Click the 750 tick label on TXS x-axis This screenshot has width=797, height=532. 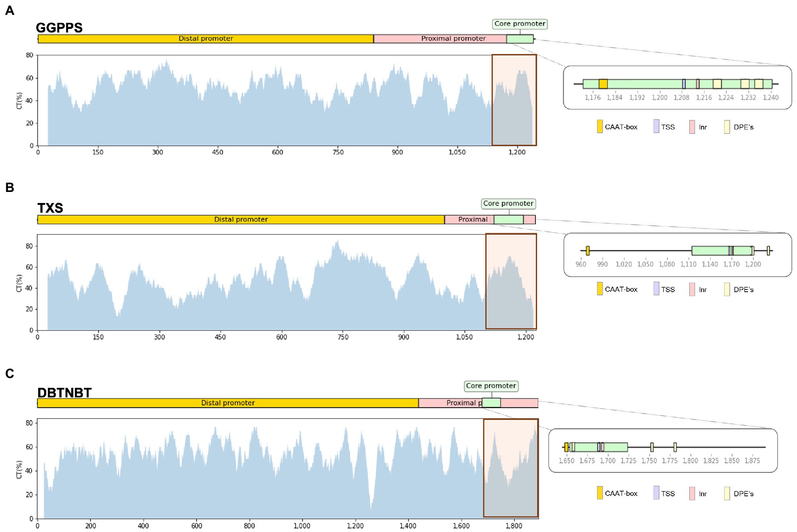(343, 337)
